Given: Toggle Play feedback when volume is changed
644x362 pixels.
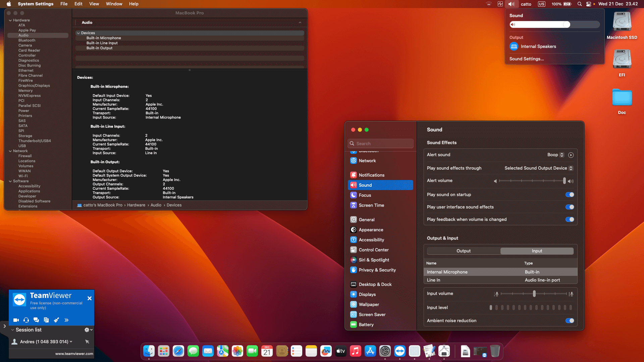Looking at the screenshot, I should (x=570, y=220).
